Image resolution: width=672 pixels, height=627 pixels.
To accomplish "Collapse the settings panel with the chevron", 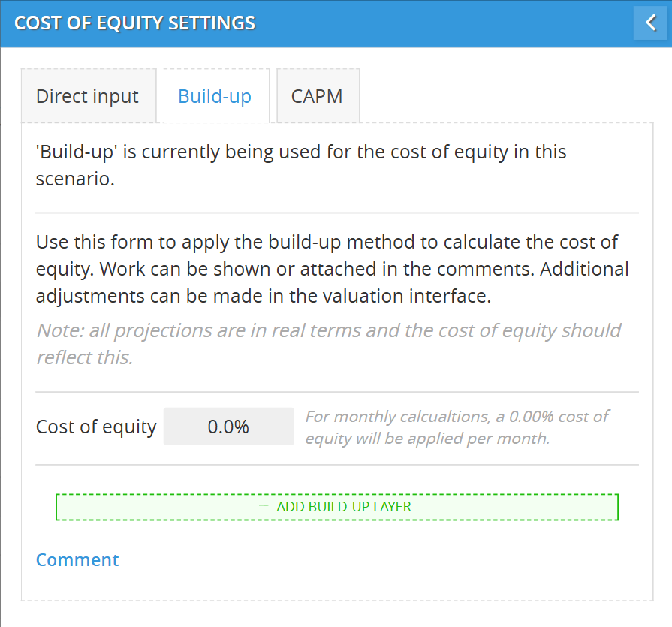I will coord(651,23).
